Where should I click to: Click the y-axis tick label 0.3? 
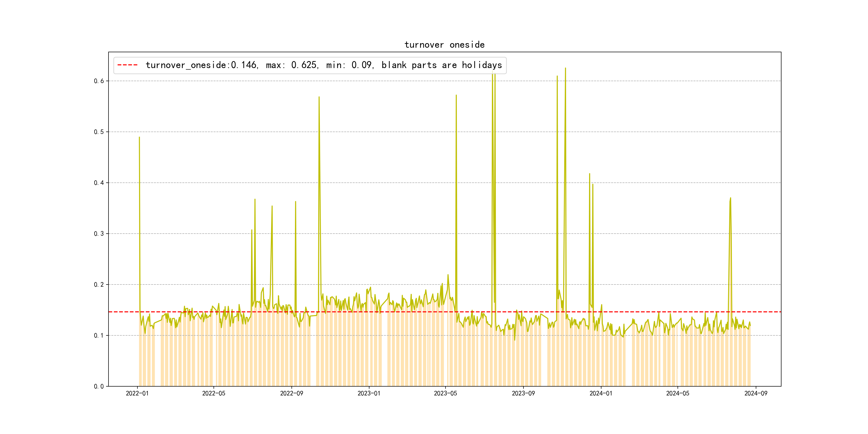click(x=99, y=234)
